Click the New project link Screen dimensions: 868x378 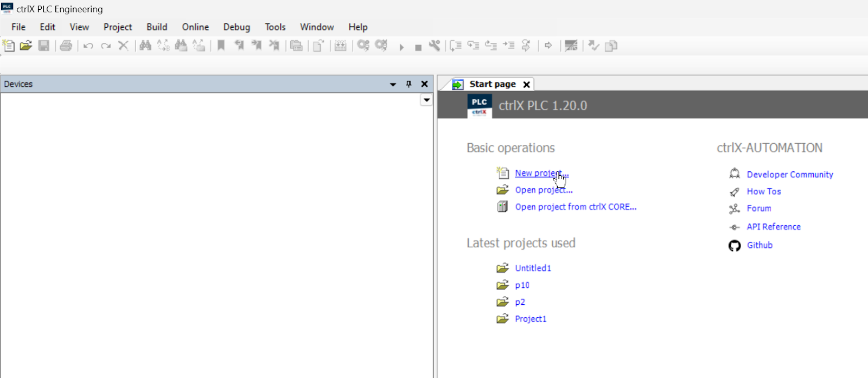542,173
